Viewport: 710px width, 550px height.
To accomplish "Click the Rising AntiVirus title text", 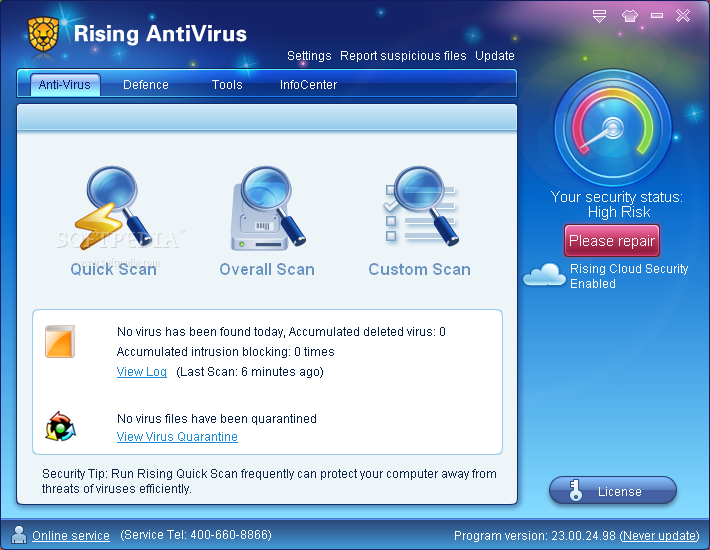I will (x=160, y=33).
